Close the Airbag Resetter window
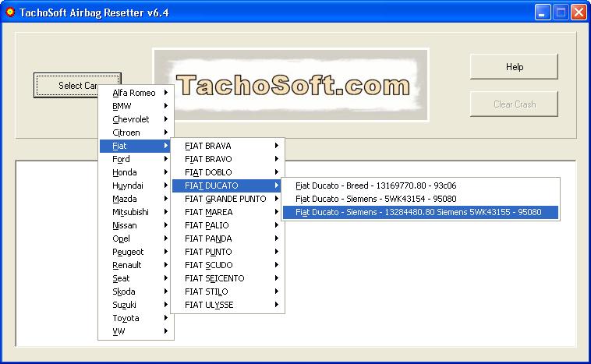Screen dimensions: 591x364 (x=579, y=12)
